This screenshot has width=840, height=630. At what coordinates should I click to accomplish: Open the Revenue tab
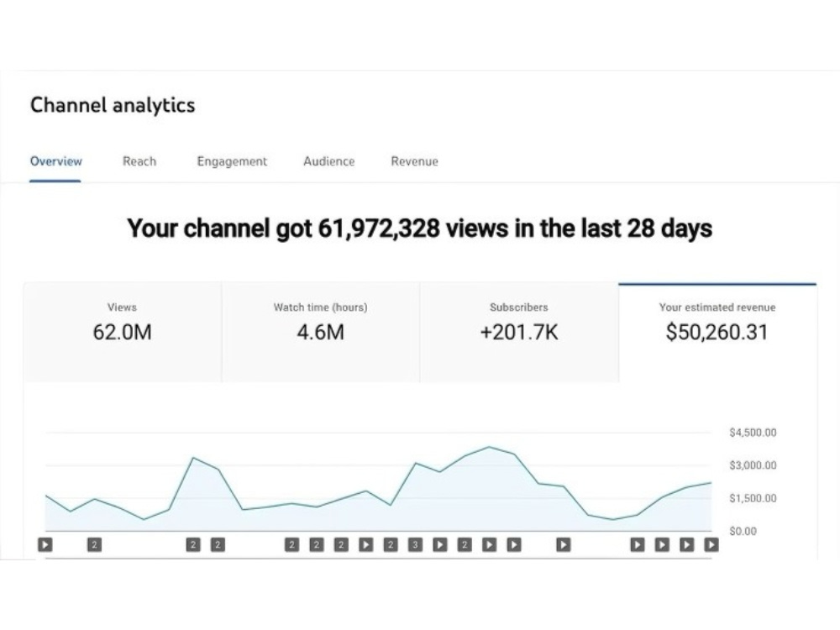(415, 161)
